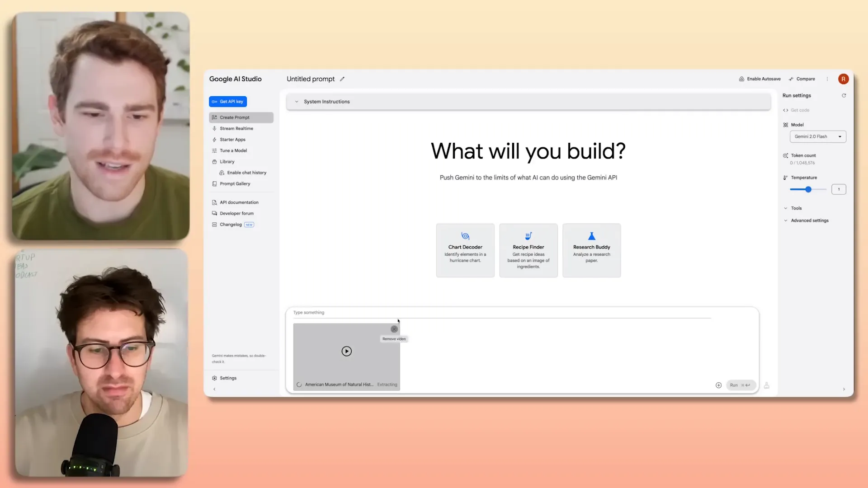Viewport: 868px width, 488px height.
Task: Click the Tune a Model sliders icon
Action: tap(214, 150)
